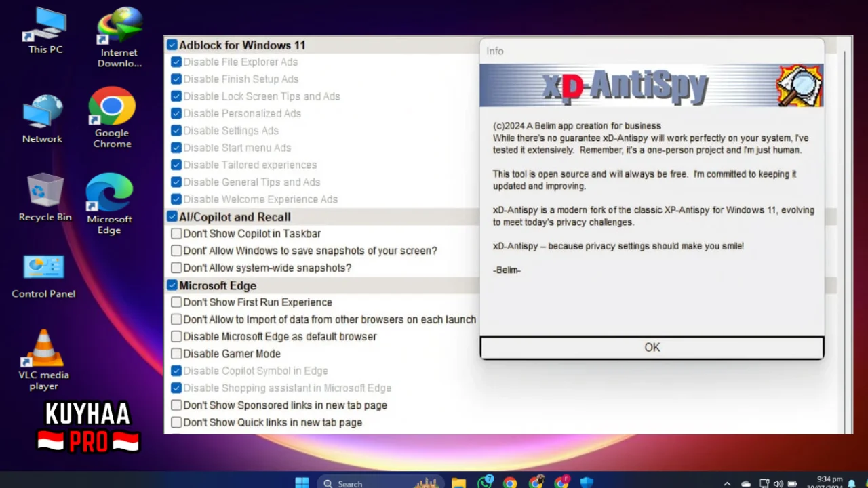
Task: Uncheck Disable Copilot Symbol in Edge
Action: coord(176,371)
